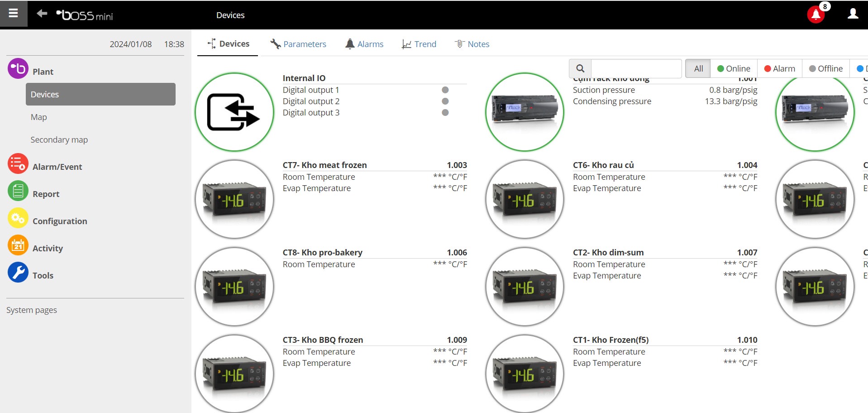Switch to the Parameters tab

click(298, 44)
